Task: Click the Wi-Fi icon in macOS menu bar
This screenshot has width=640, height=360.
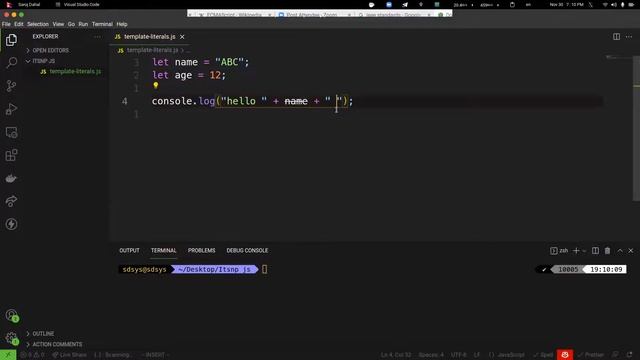Action: 605,4
